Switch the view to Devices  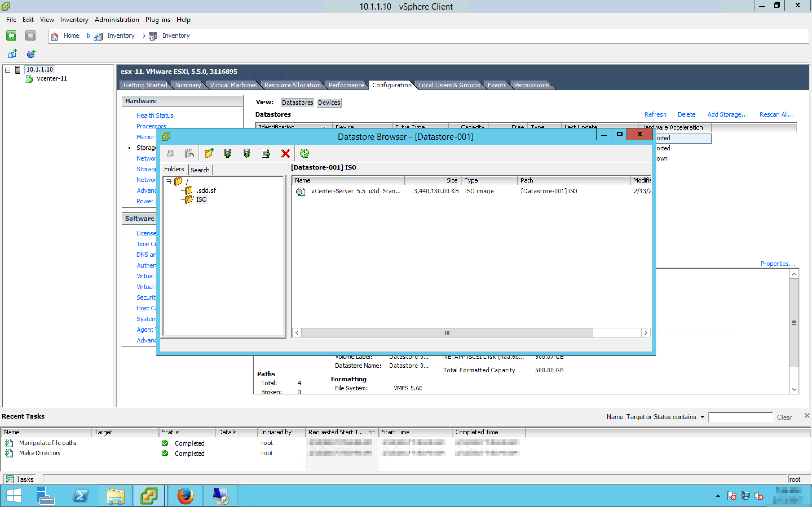pyautogui.click(x=329, y=103)
